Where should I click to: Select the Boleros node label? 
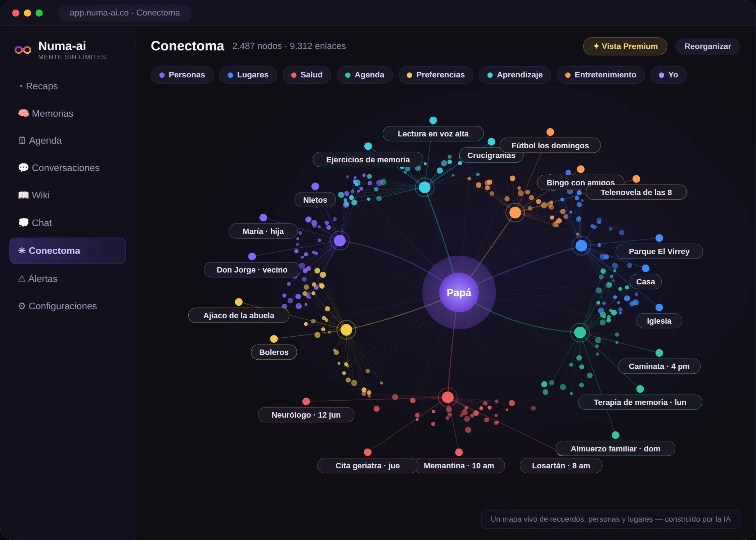click(x=274, y=352)
